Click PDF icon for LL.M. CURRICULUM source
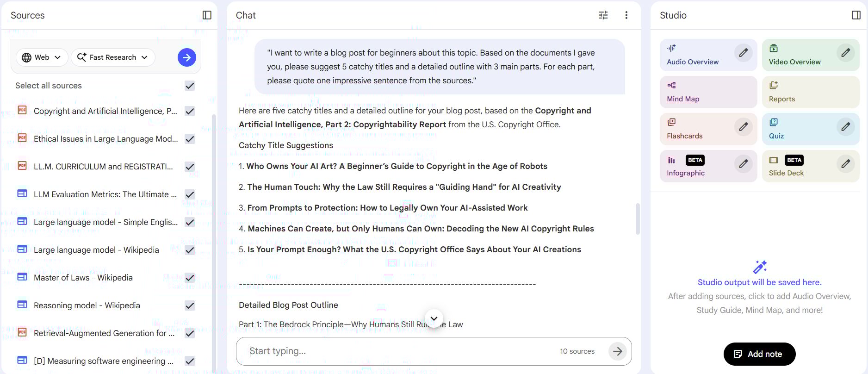Viewport: 868px width, 374px height. pos(22,166)
